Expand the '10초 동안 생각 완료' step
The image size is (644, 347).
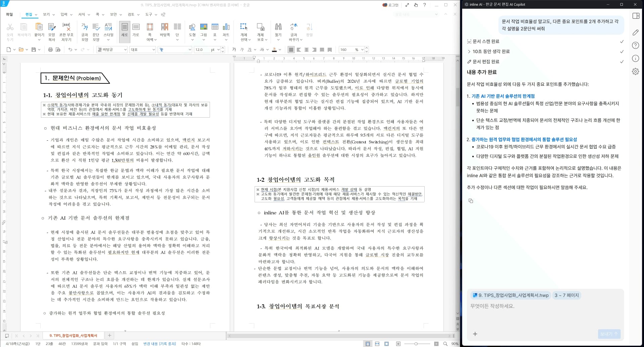(469, 51)
